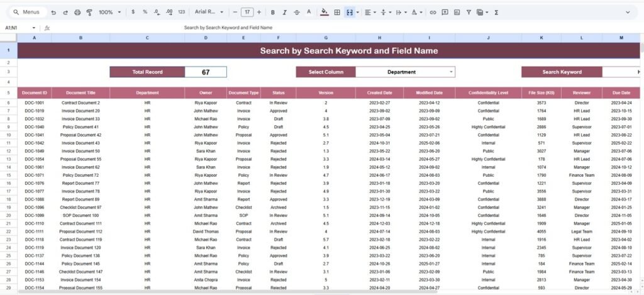Click the Create a filter funnel icon
Screen dimensions: 644x295
coord(469,13)
